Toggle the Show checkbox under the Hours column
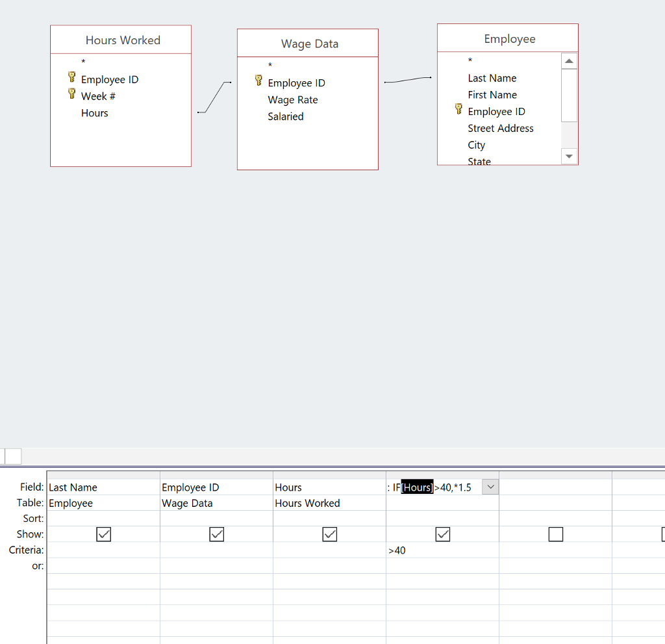Screen dimensions: 665x644 [329, 534]
